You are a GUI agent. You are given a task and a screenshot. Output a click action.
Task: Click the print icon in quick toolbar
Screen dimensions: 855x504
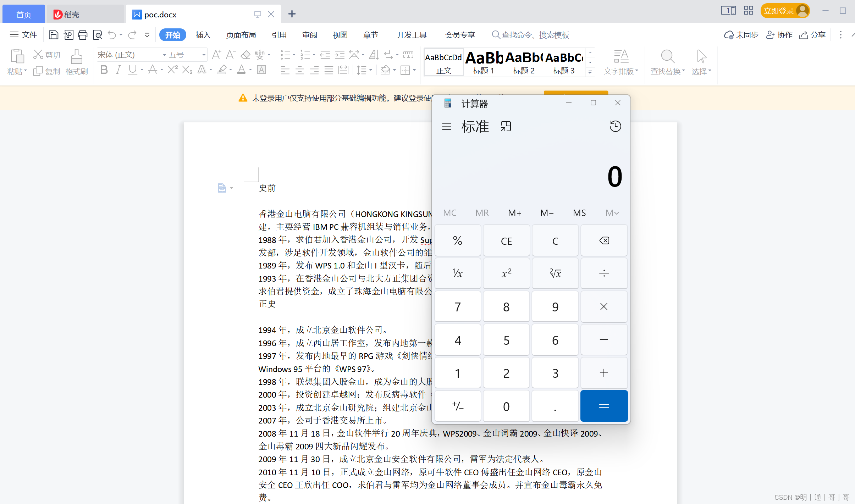point(83,35)
